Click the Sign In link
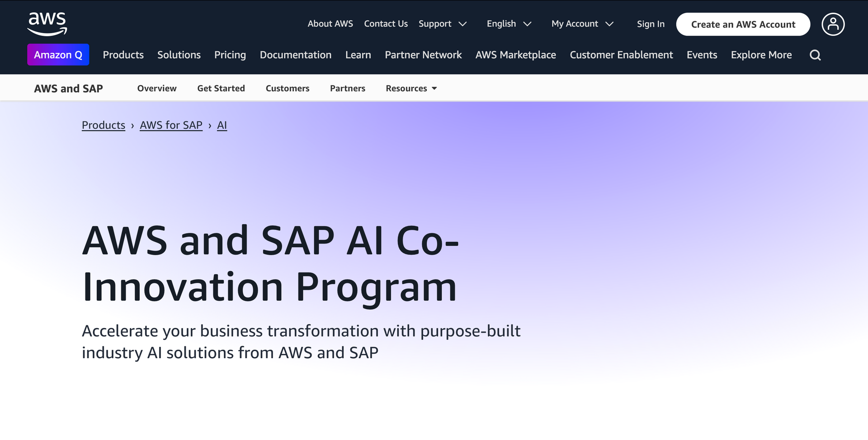This screenshot has height=440, width=868. [651, 24]
